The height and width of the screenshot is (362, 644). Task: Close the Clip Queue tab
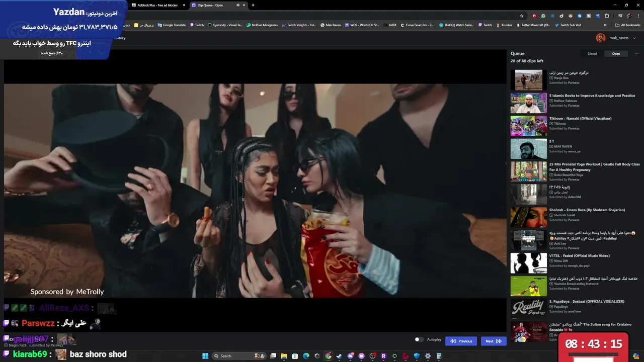tap(245, 5)
